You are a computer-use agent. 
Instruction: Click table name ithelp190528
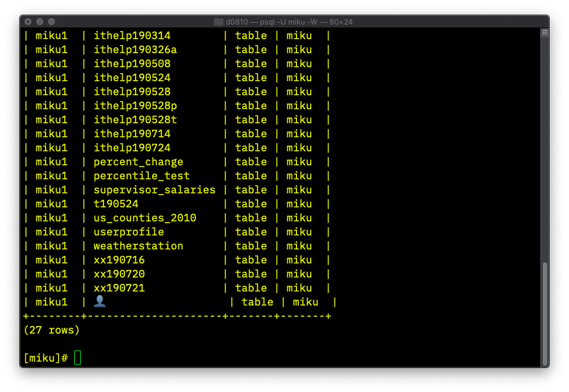tap(132, 92)
